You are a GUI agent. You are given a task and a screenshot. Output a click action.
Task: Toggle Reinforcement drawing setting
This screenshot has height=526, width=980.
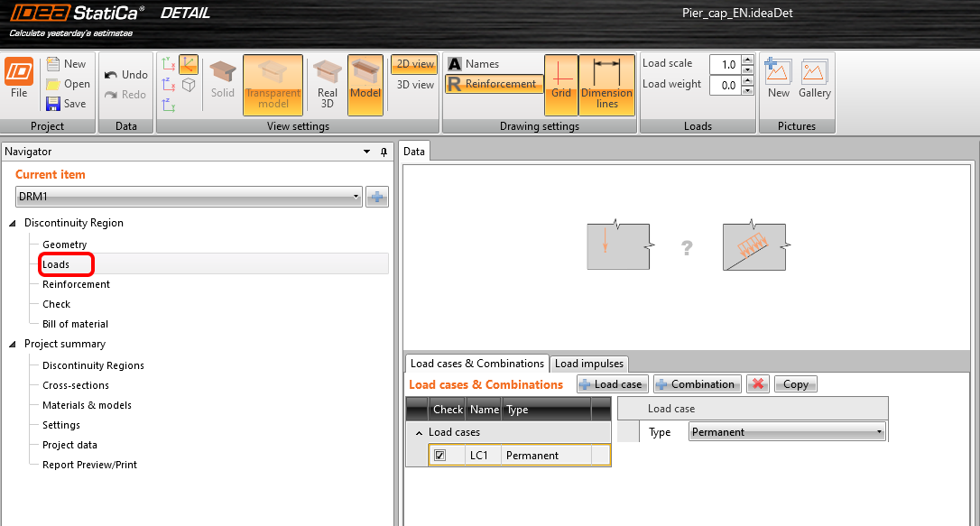(x=494, y=84)
